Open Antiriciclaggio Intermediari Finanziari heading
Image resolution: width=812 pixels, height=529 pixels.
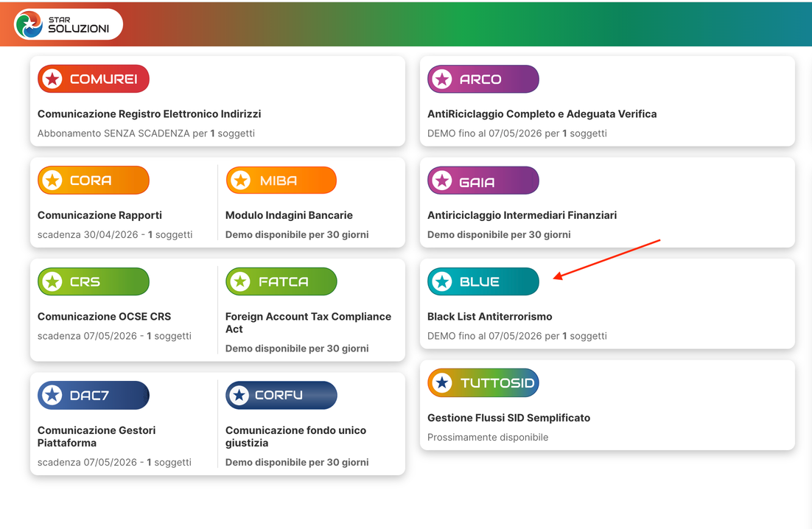(522, 215)
